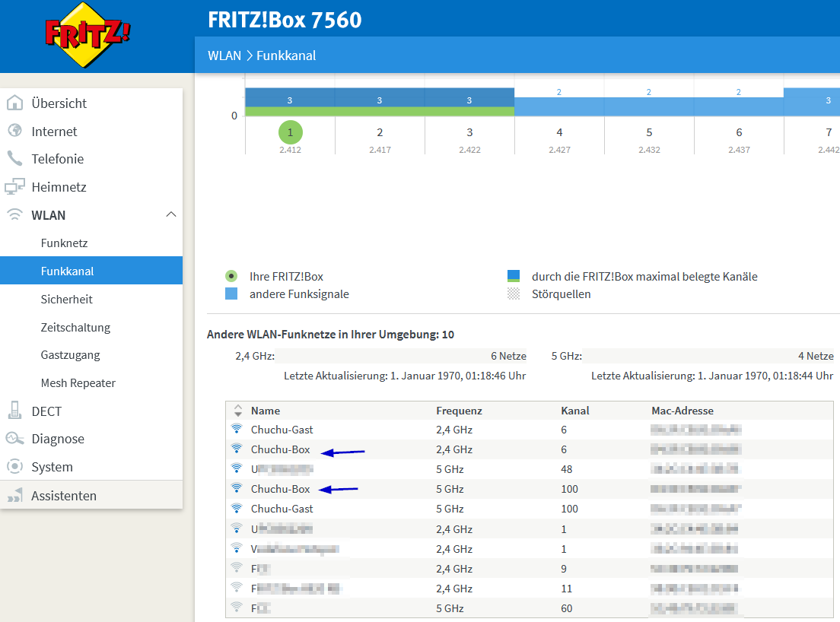The height and width of the screenshot is (622, 840).
Task: Sort table by Frequenz column header
Action: tap(459, 411)
